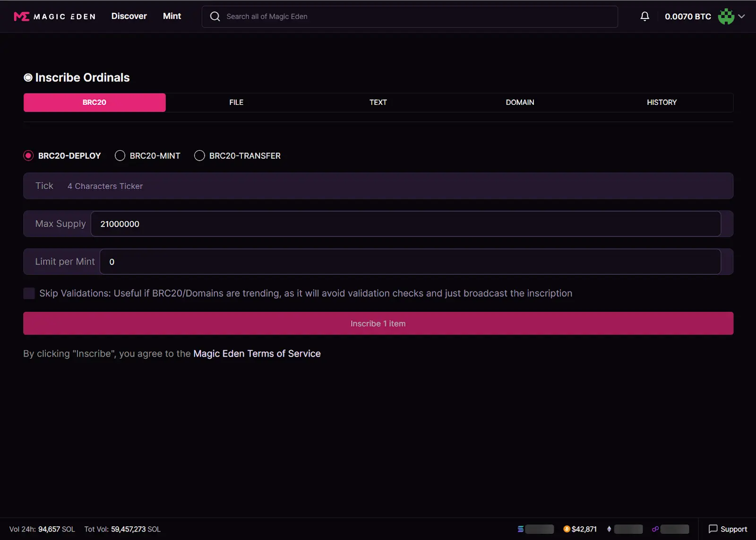Open the Discover menu
756x540 pixels.
coord(129,16)
